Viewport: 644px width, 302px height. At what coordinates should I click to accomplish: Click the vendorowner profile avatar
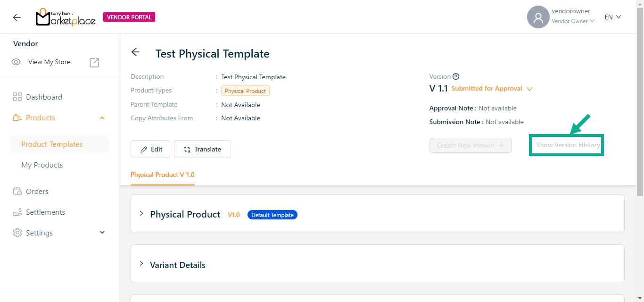pyautogui.click(x=538, y=17)
